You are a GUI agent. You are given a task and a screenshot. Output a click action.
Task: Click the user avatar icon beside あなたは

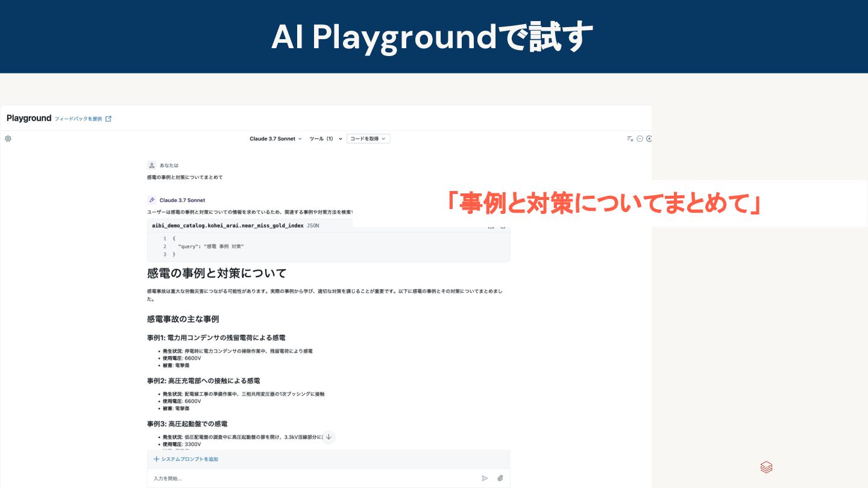(152, 165)
